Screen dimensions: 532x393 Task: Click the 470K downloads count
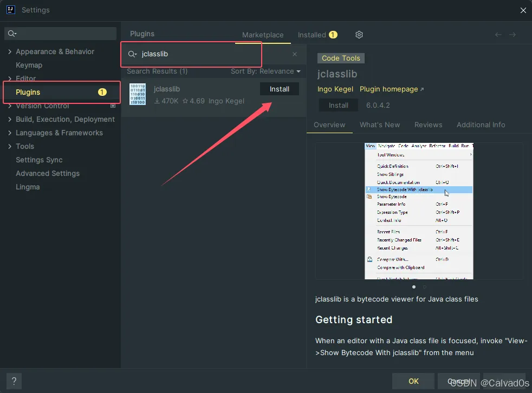(x=170, y=101)
